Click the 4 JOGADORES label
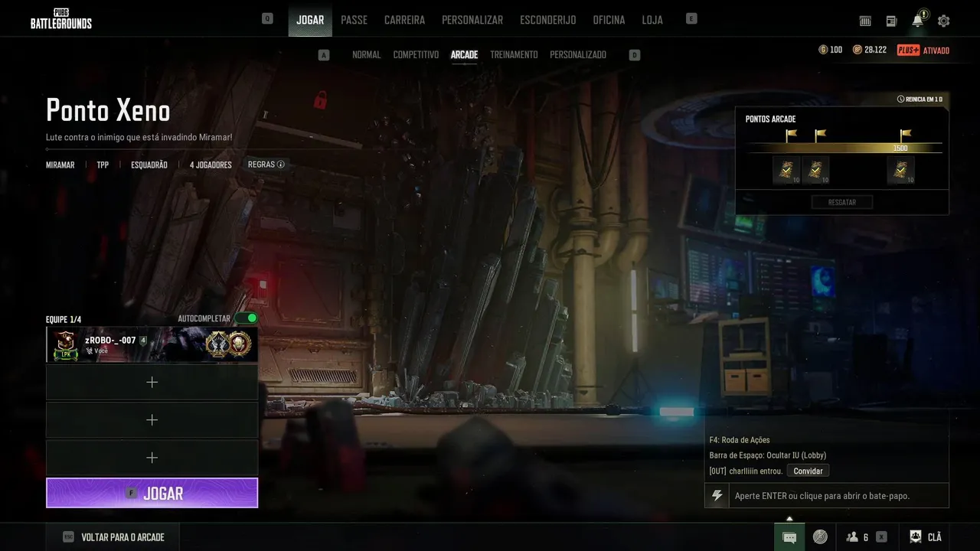Viewport: 980px width, 551px height. (211, 165)
